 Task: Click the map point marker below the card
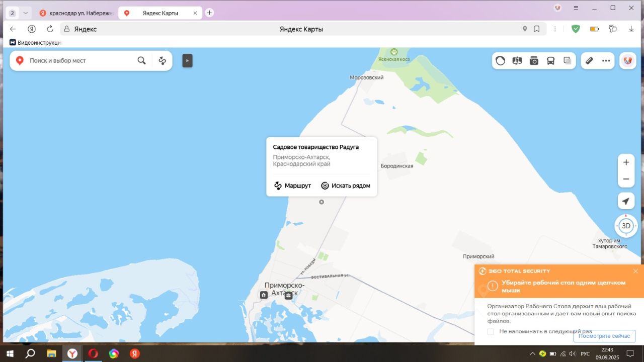tap(321, 202)
